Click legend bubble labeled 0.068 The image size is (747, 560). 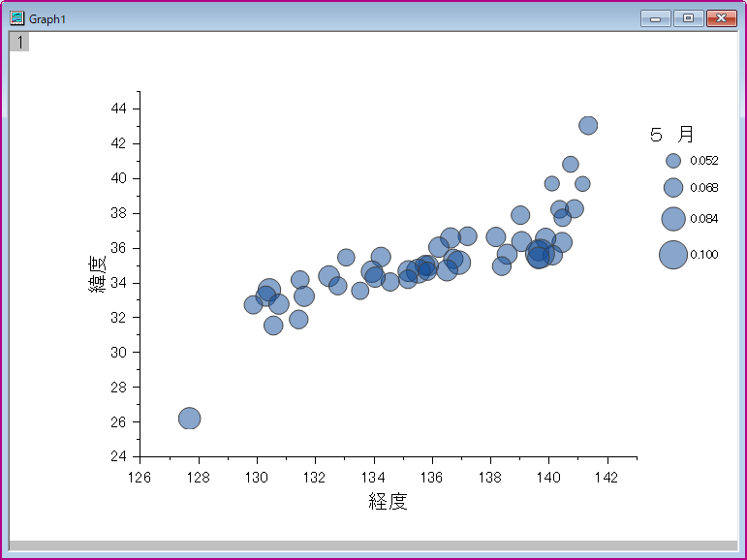coord(673,188)
